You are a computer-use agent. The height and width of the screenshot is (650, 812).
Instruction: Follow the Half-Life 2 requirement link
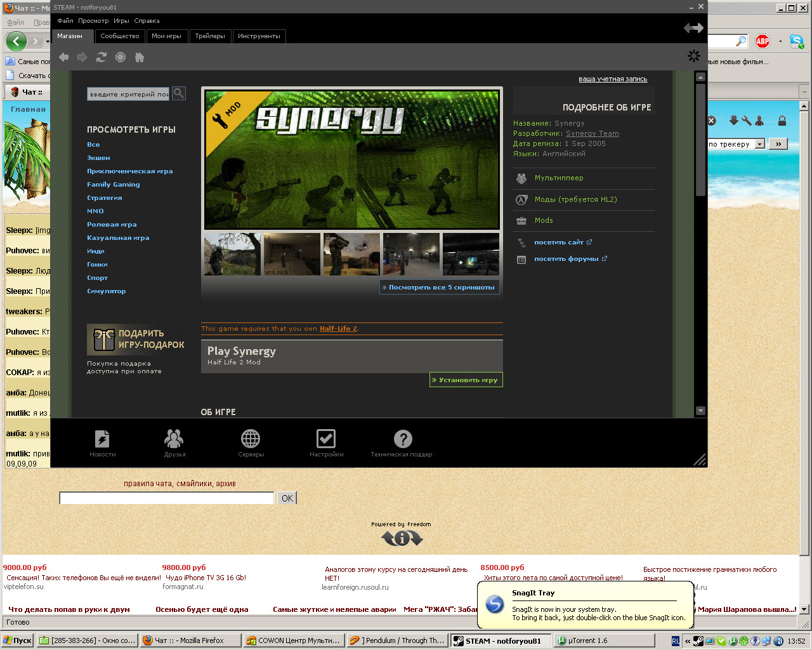(x=339, y=329)
